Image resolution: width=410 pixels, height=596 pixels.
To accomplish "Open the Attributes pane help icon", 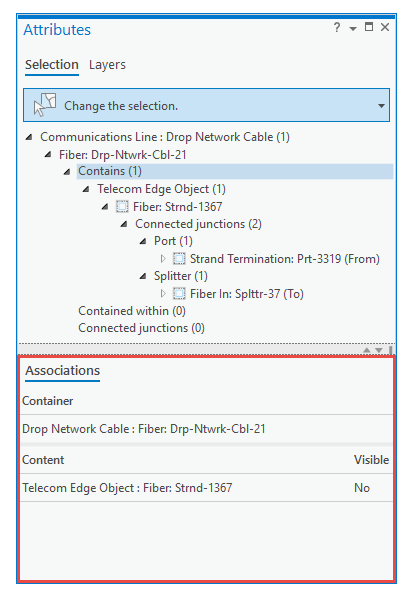I will click(336, 27).
